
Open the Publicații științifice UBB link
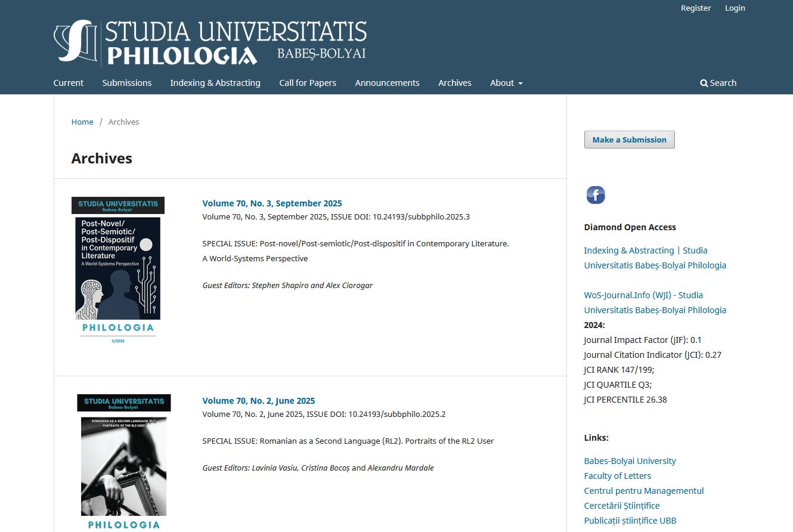[630, 521]
